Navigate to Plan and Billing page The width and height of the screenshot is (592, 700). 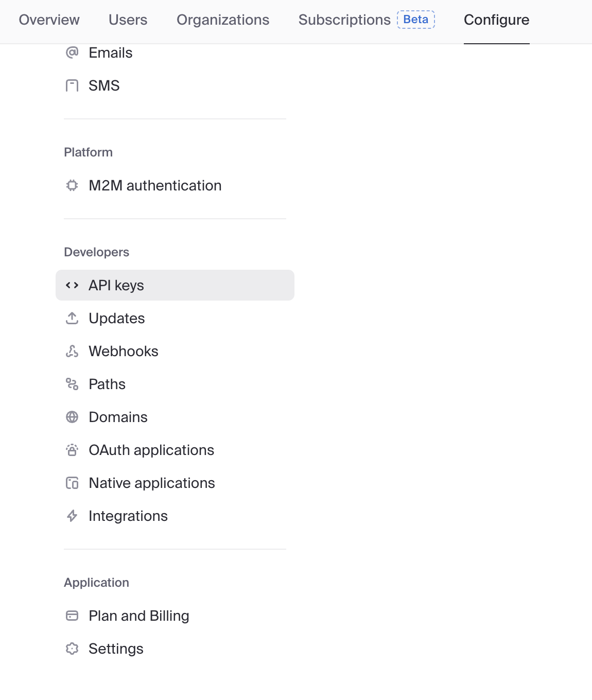[x=139, y=616]
